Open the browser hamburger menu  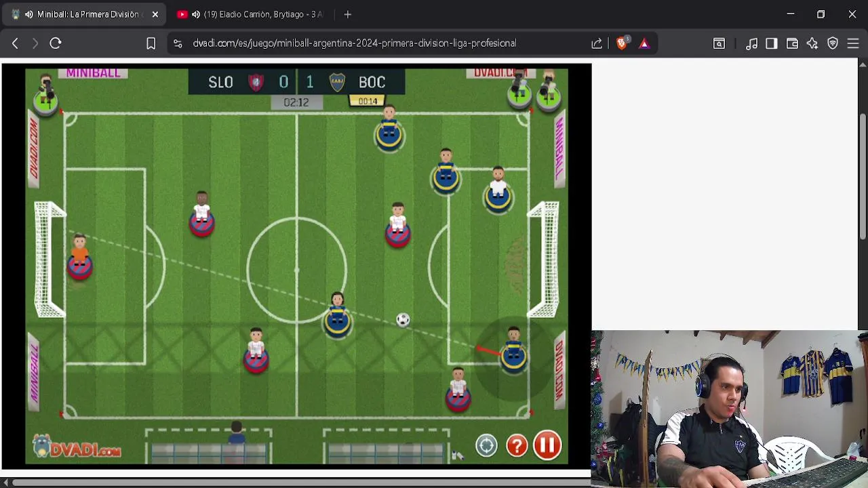853,43
